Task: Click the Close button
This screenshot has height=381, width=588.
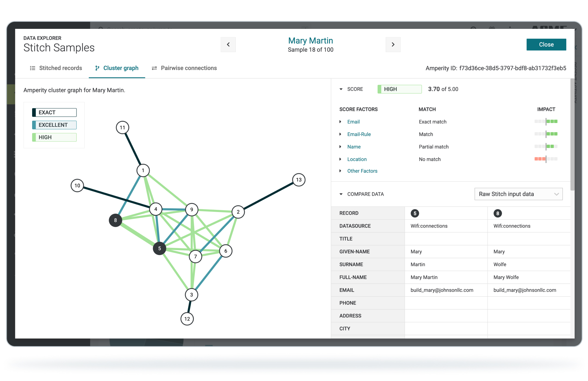Action: point(546,45)
